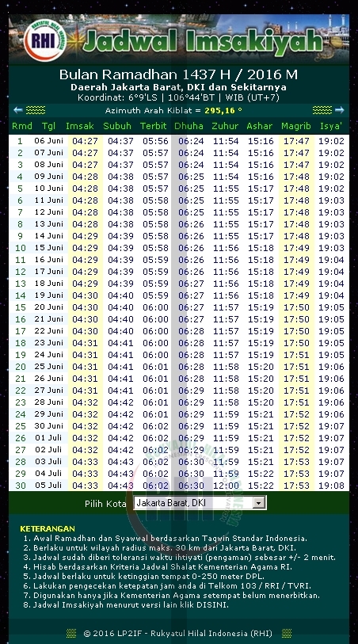Click the Azimuth value 295,16 °
This screenshot has width=358, height=644.
[223, 110]
